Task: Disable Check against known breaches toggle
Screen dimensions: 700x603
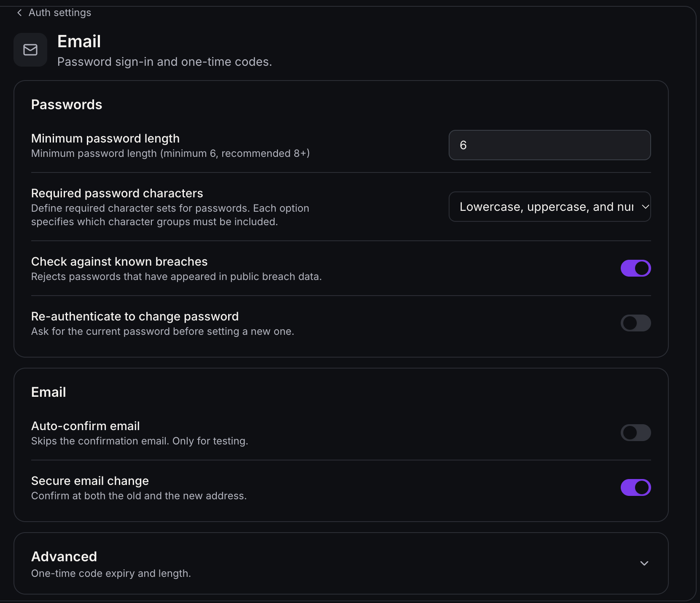Action: pos(635,268)
